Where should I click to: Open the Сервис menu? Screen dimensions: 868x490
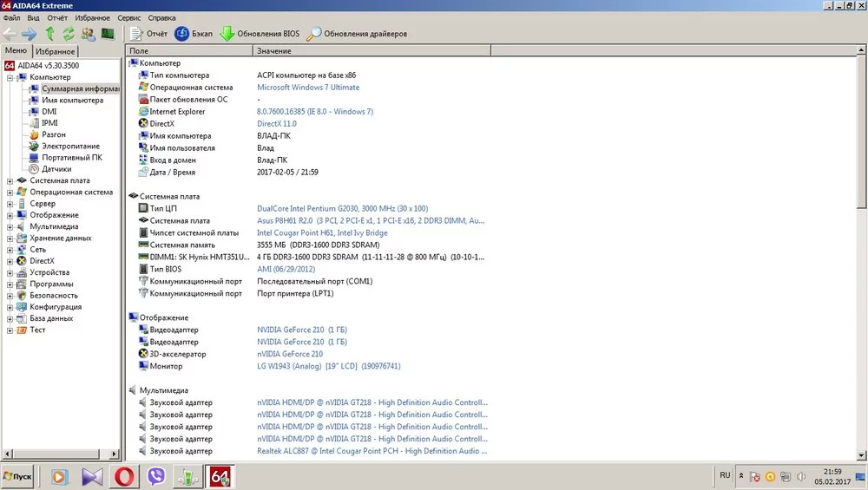click(128, 17)
